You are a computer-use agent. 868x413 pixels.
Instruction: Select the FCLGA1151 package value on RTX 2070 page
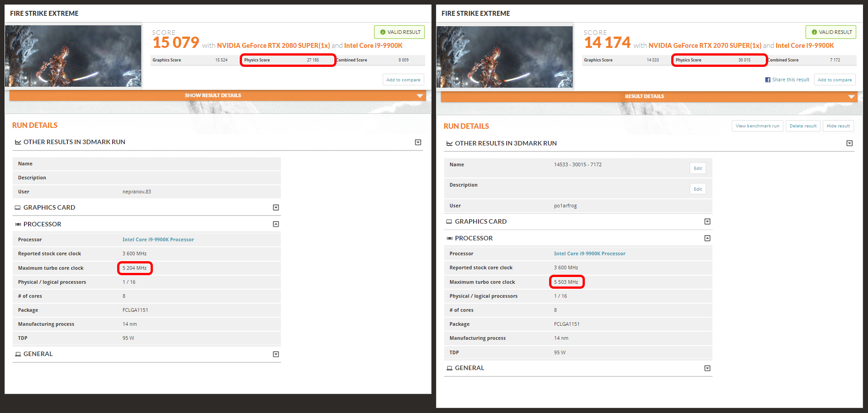tap(567, 324)
